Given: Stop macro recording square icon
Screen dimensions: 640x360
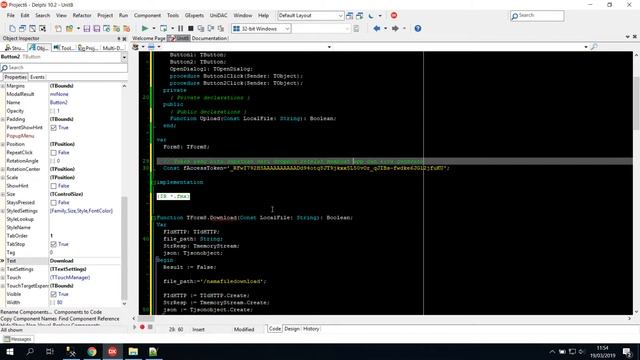Looking at the screenshot, I should point(150,327).
